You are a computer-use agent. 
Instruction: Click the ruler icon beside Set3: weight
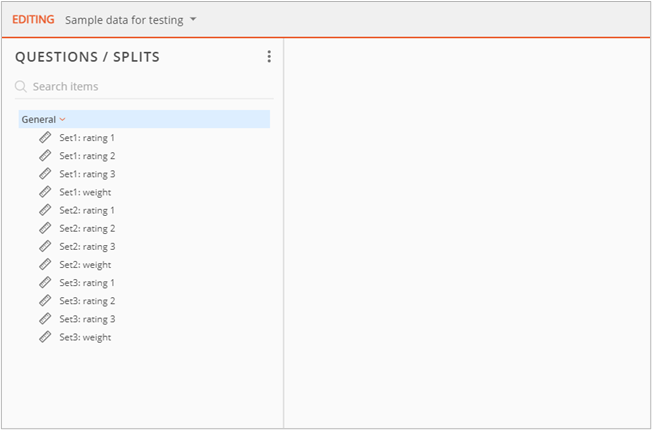point(45,337)
